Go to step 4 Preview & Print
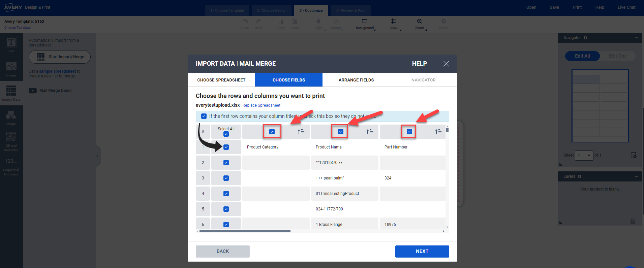 click(350, 10)
